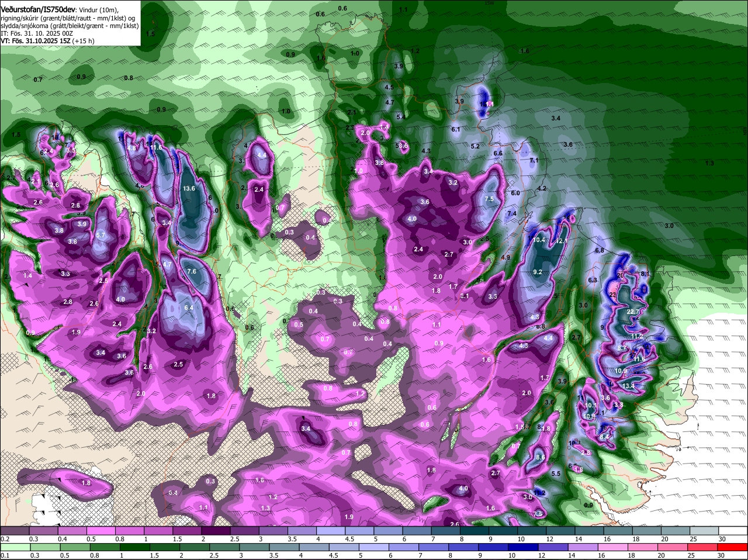Image resolution: width=748 pixels, height=560 pixels.
Task: Click the 11.2 precipitation value on the map
Action: pos(637,336)
